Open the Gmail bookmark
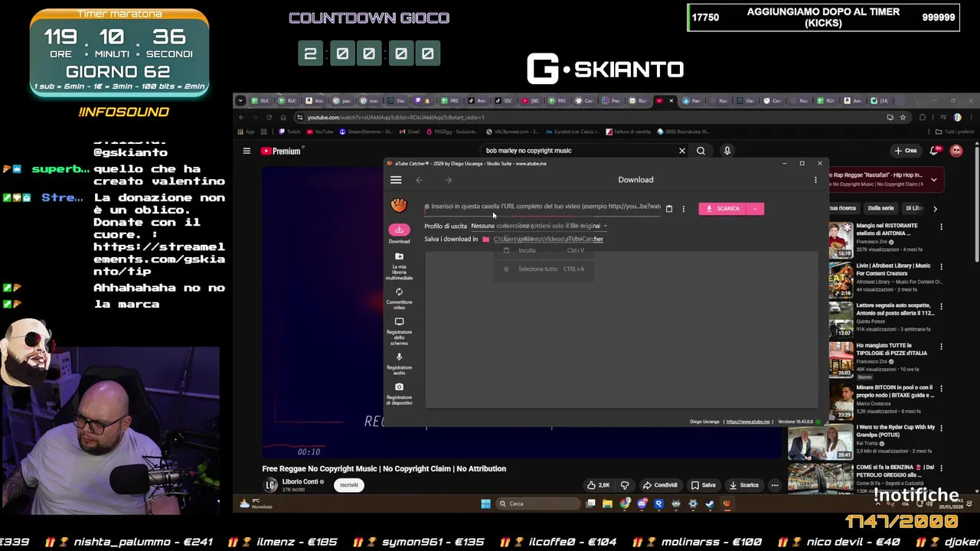Screen dimensions: 980x551 pyautogui.click(x=410, y=132)
